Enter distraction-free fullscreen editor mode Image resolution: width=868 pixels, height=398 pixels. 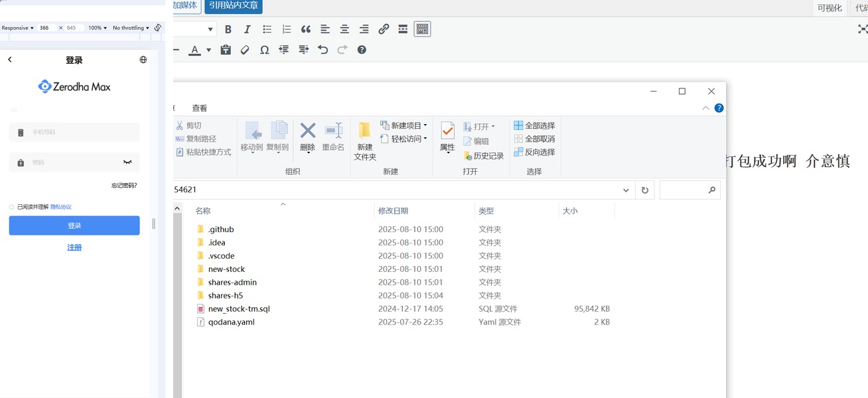pos(862,29)
